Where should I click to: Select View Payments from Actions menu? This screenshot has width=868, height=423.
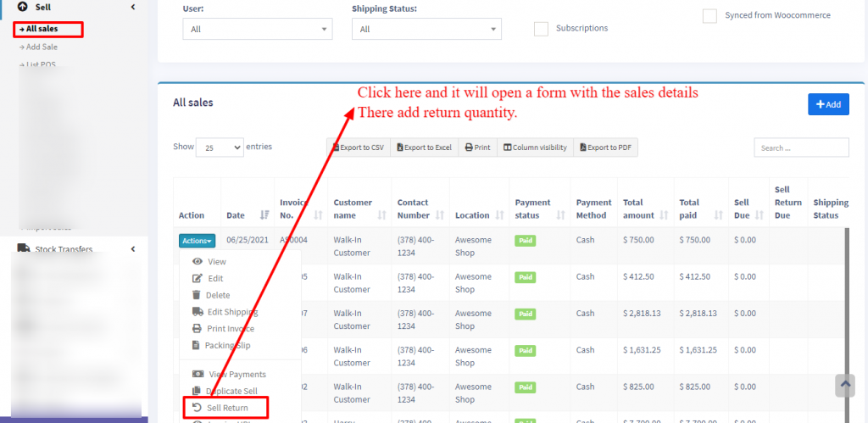(236, 375)
